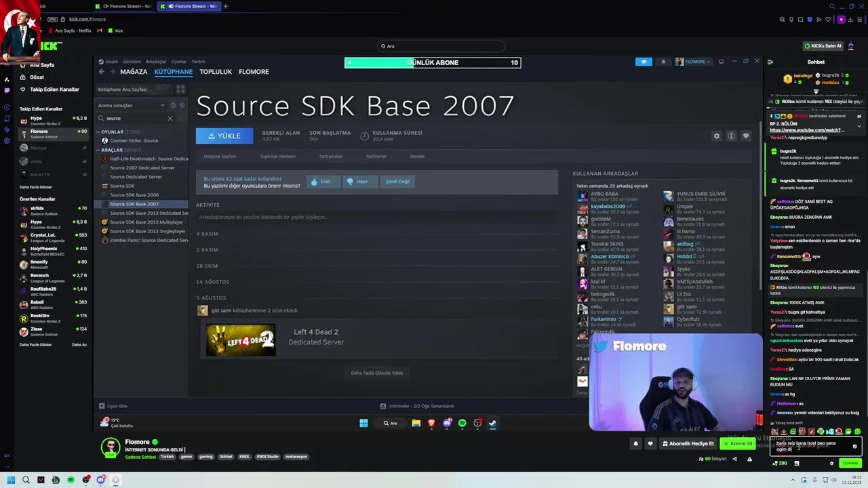Screen dimensions: 868x488
Task: Expand the pinned message chevron in chat
Action: click(859, 126)
